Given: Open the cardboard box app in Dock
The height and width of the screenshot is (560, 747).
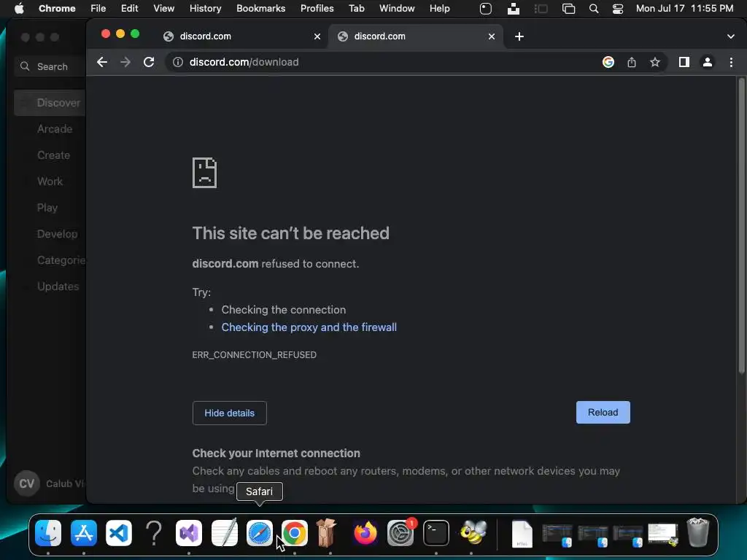Looking at the screenshot, I should pos(326,533).
